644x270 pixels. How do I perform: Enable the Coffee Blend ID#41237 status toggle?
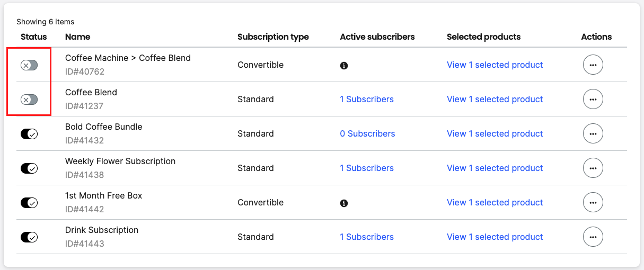click(29, 100)
